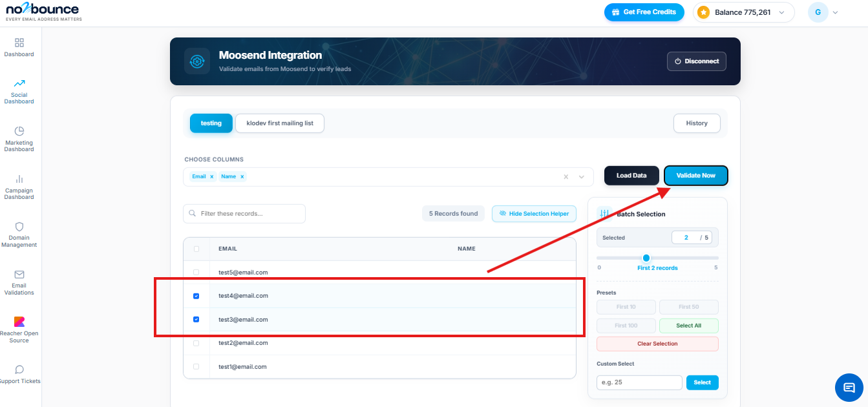Click Hide Selection Helper button

(x=534, y=214)
